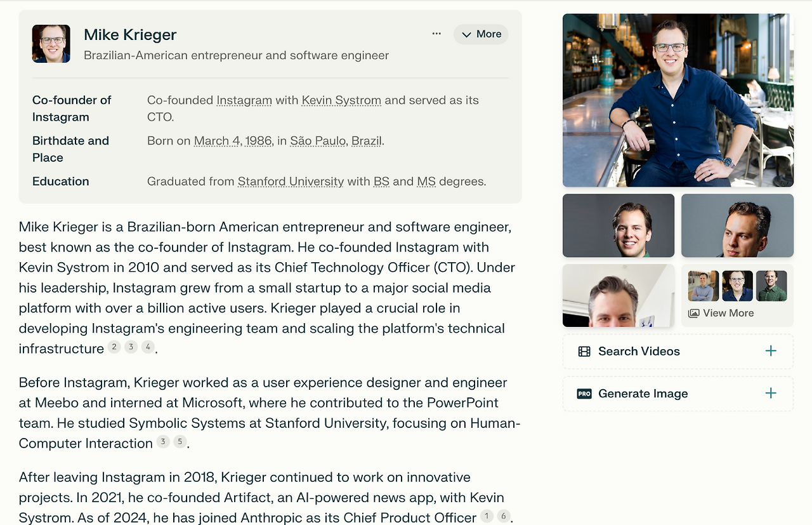The height and width of the screenshot is (525, 812).
Task: Click the three-dots options icon in header
Action: [436, 34]
